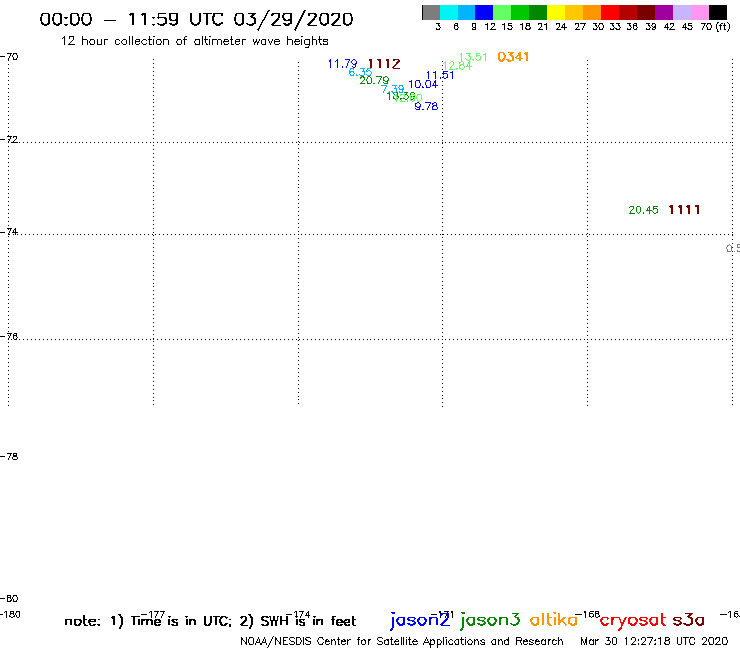Image resolution: width=740 pixels, height=650 pixels.
Task: Select the light green value 13.51
Action: 473,57
